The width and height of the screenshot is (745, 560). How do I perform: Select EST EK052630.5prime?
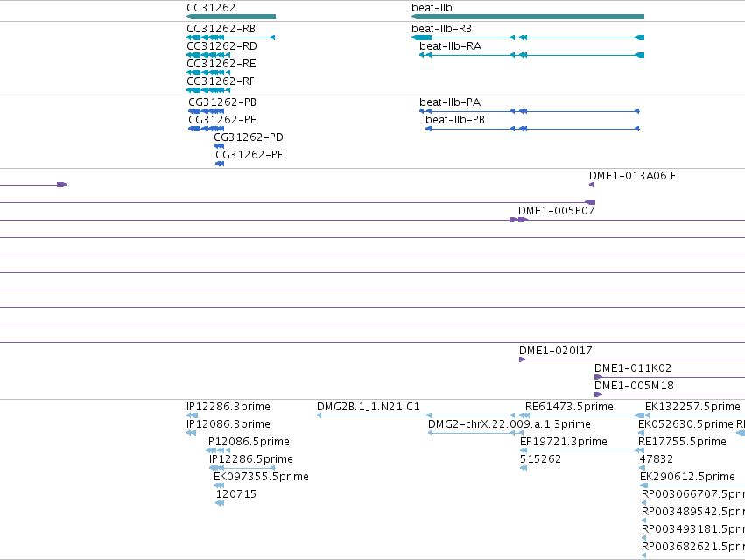(x=685, y=424)
